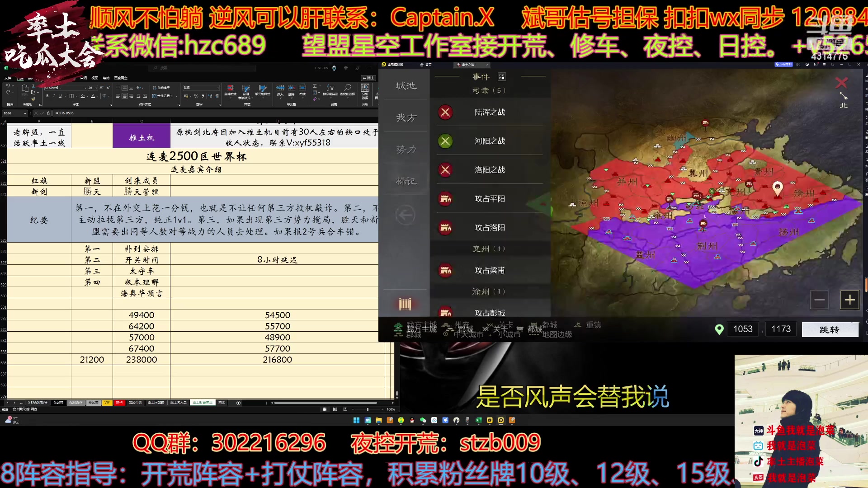Open the font size dropdown showing 26
The height and width of the screenshot is (488, 868).
pyautogui.click(x=96, y=88)
